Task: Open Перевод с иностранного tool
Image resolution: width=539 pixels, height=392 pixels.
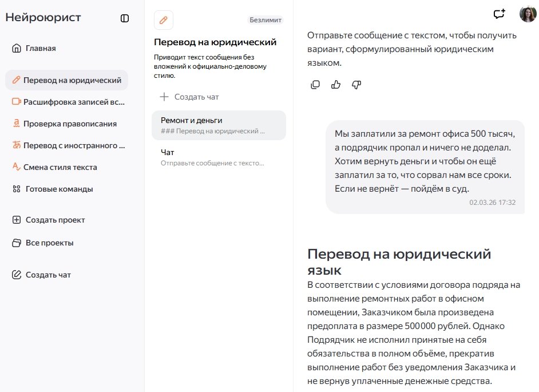Action: (68, 145)
